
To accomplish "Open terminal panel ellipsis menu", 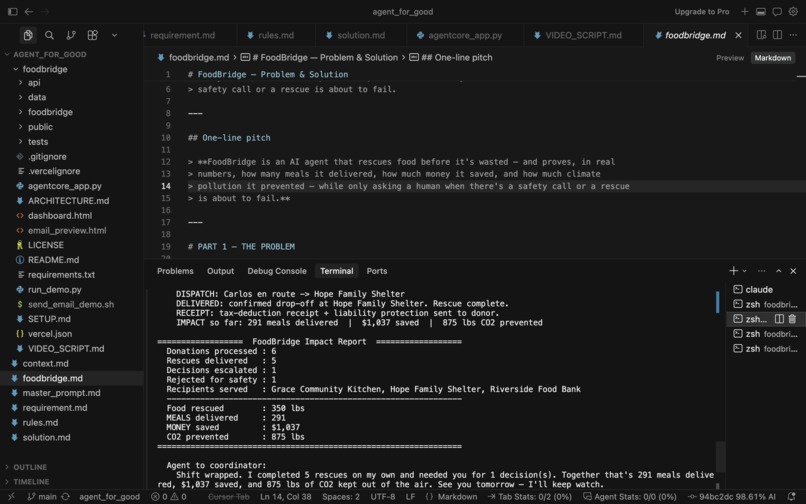I will (x=761, y=271).
